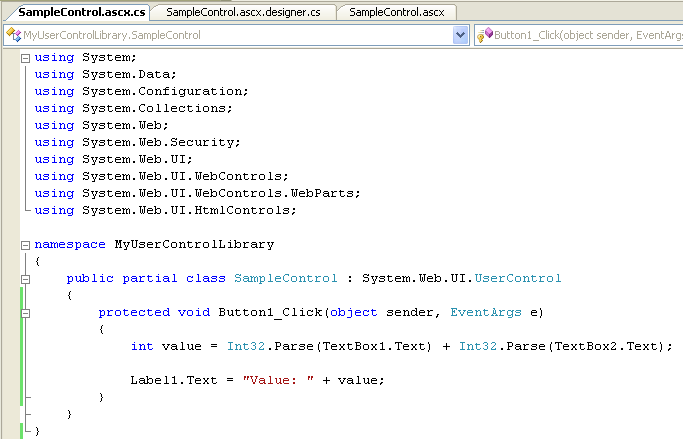Viewport: 683px width, 439px height.
Task: Click the method icon beside Button1_Click
Action: click(485, 35)
